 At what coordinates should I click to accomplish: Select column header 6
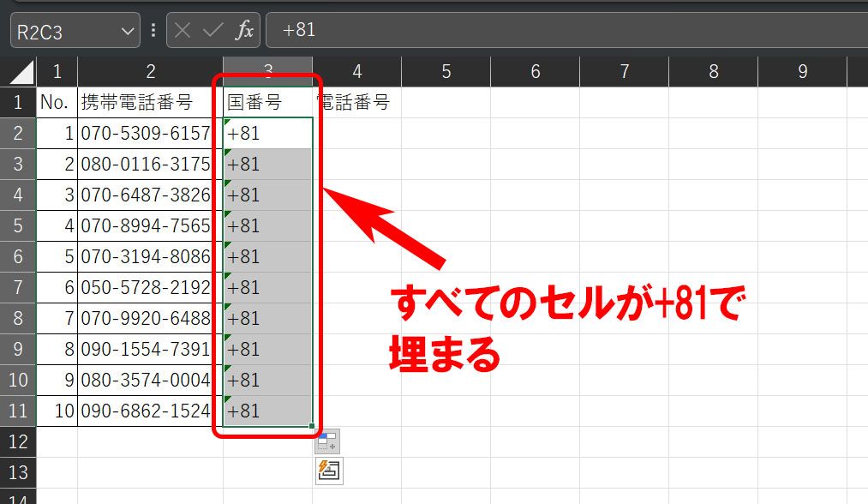click(536, 71)
